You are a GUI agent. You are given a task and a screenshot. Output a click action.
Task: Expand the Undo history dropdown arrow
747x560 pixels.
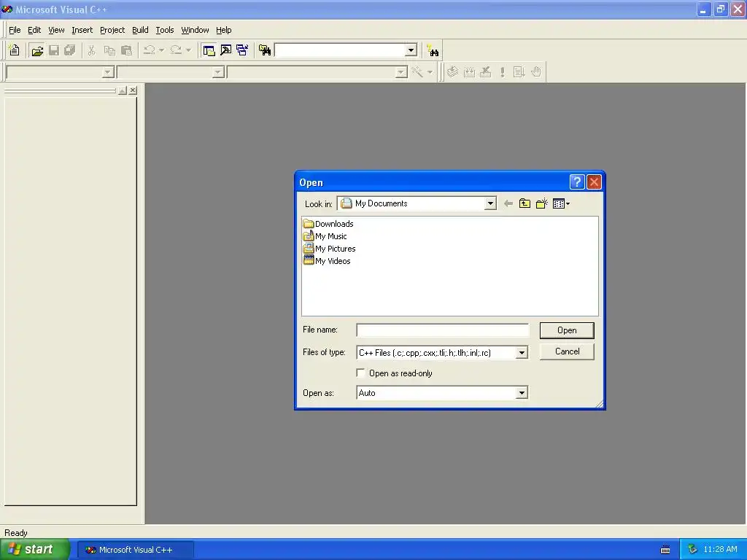[161, 50]
